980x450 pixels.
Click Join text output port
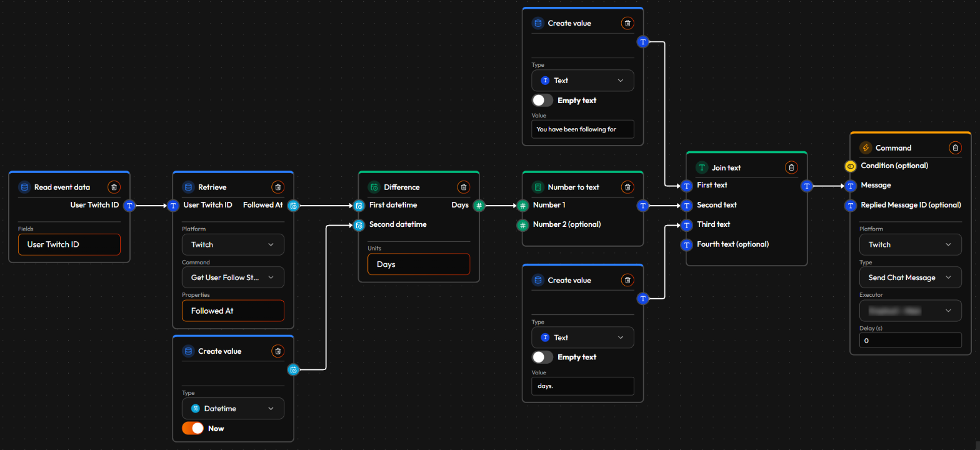(x=807, y=186)
